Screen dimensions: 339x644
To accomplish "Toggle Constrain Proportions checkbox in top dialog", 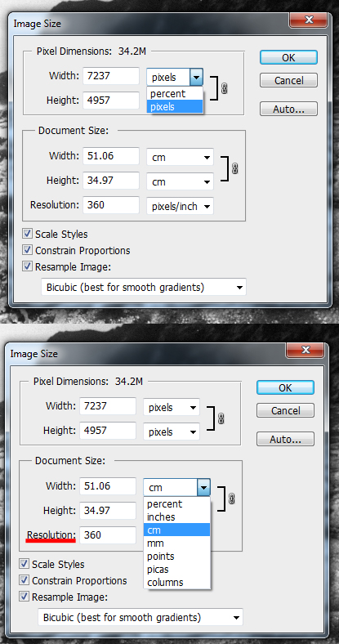I will (x=28, y=250).
